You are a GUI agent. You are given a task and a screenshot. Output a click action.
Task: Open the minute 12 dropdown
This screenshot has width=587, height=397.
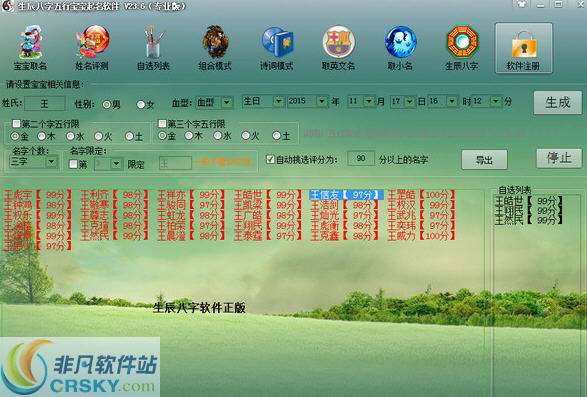pos(496,101)
